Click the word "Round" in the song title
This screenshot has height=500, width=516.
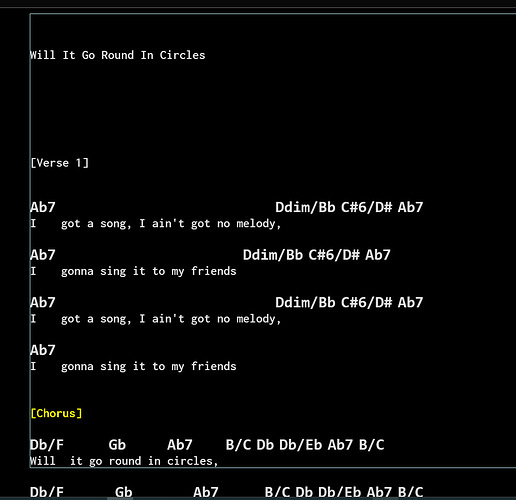(117, 55)
